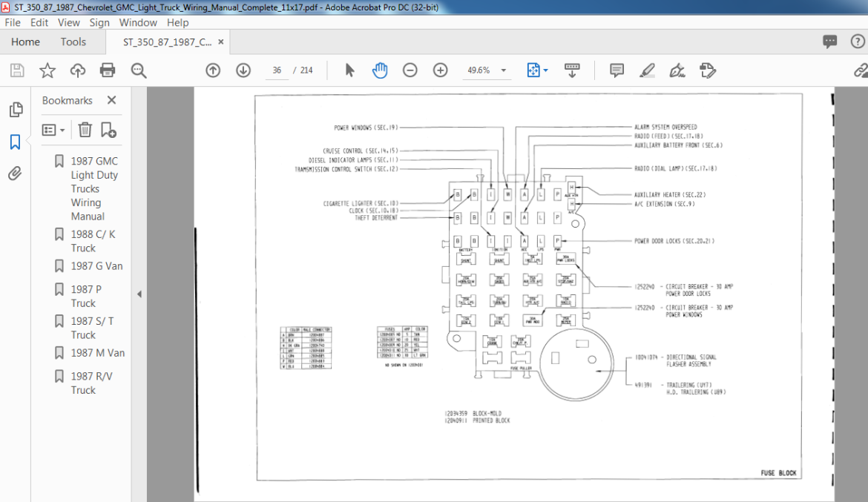
Task: Open the notifications chat icon
Action: [x=830, y=42]
